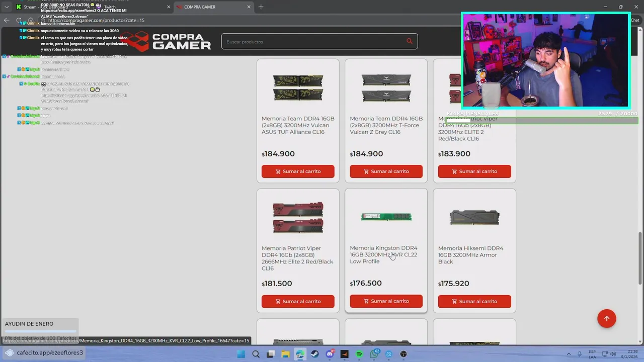Add Patriot Viper 2666MHz memory to cart

click(x=298, y=301)
